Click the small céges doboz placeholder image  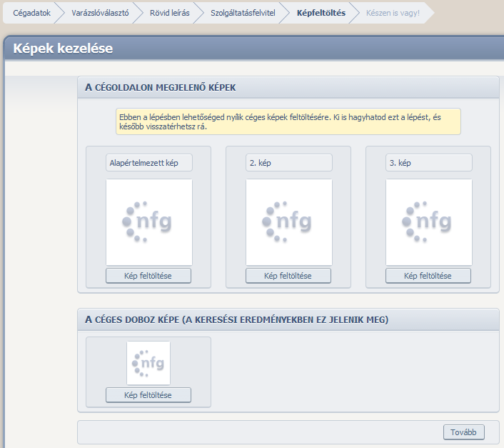[148, 363]
